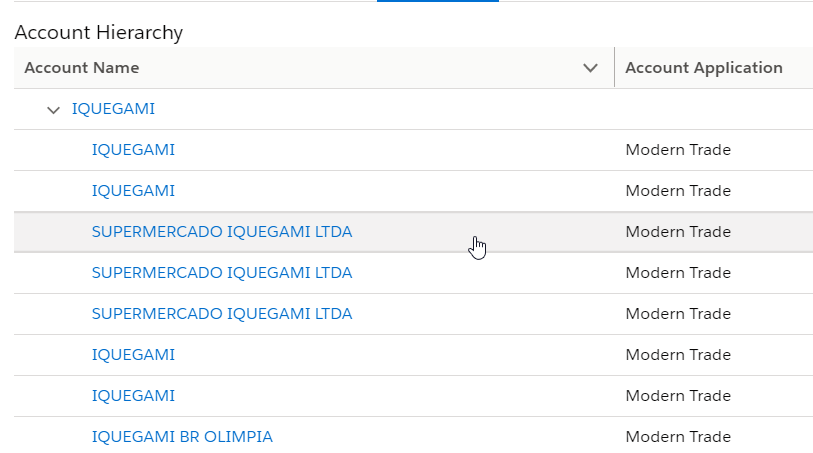Click the Account Name column header

point(82,68)
